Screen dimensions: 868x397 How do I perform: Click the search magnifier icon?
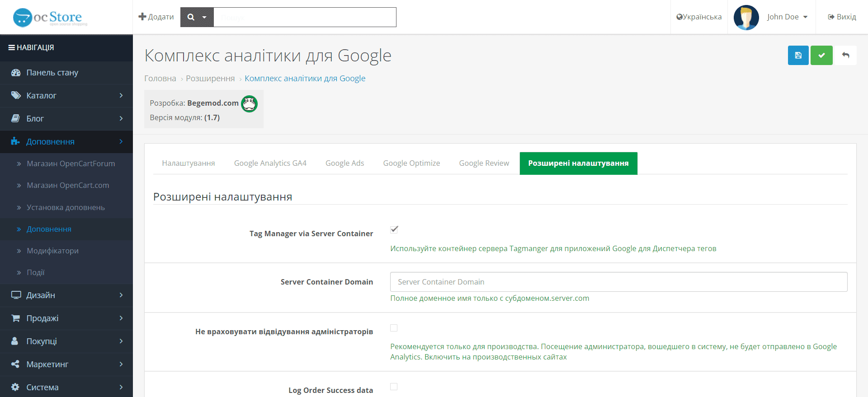191,17
